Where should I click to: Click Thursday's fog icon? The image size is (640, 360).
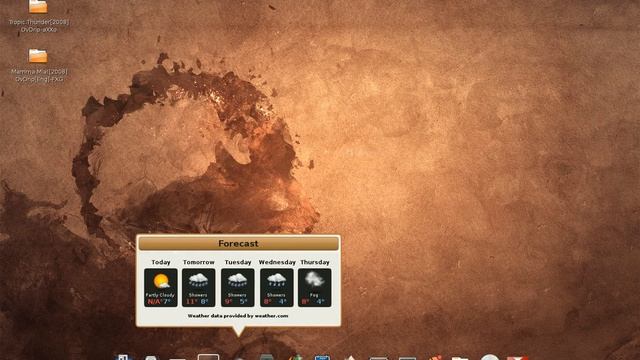314,280
